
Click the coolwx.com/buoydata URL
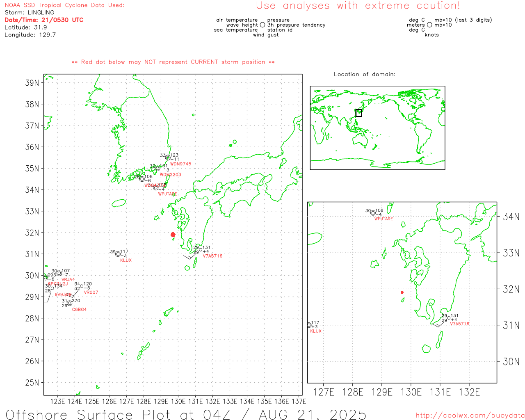(470, 415)
